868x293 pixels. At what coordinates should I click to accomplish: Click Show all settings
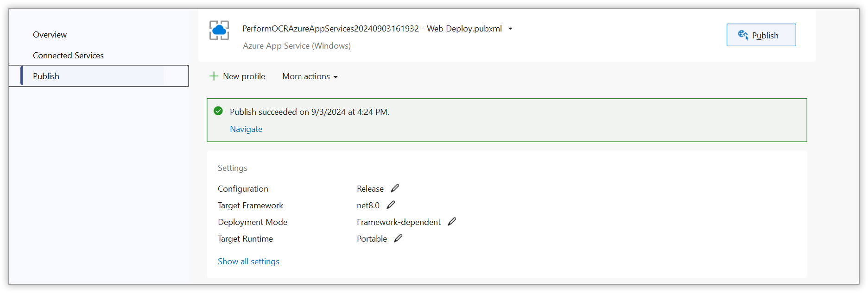coord(248,261)
